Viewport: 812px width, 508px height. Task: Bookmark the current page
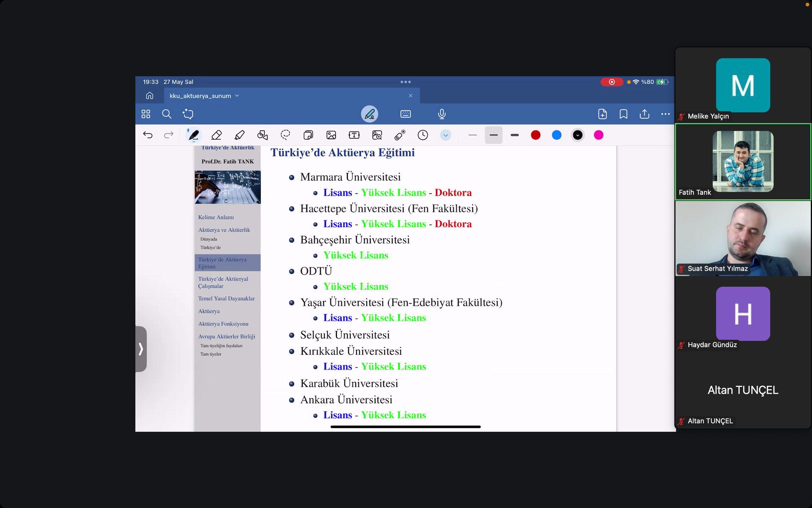(x=623, y=114)
